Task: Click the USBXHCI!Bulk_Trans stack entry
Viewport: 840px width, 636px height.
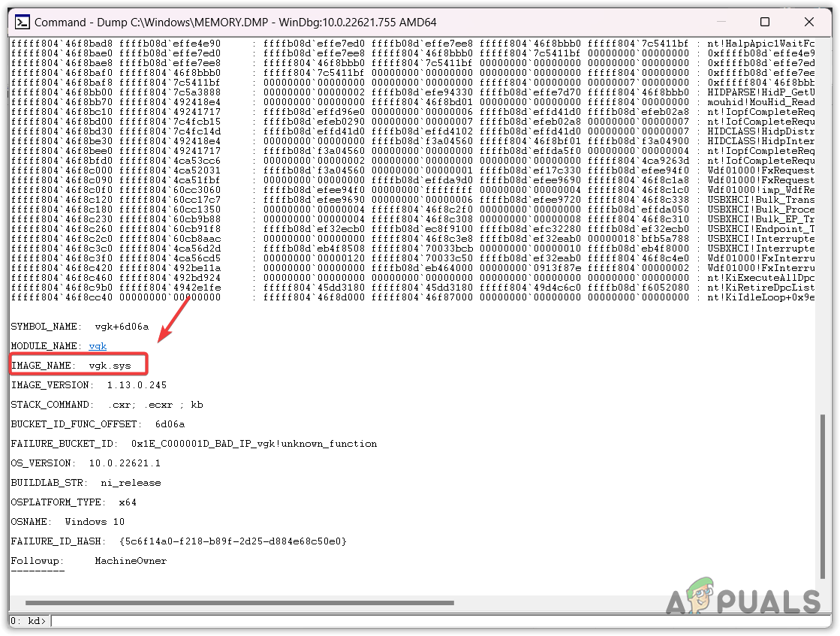Action: click(760, 200)
